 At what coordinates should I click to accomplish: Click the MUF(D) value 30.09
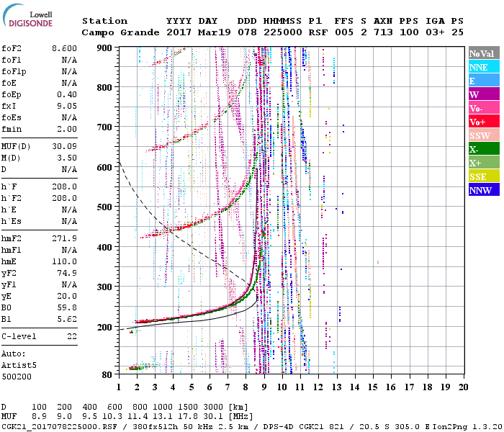tap(64, 147)
